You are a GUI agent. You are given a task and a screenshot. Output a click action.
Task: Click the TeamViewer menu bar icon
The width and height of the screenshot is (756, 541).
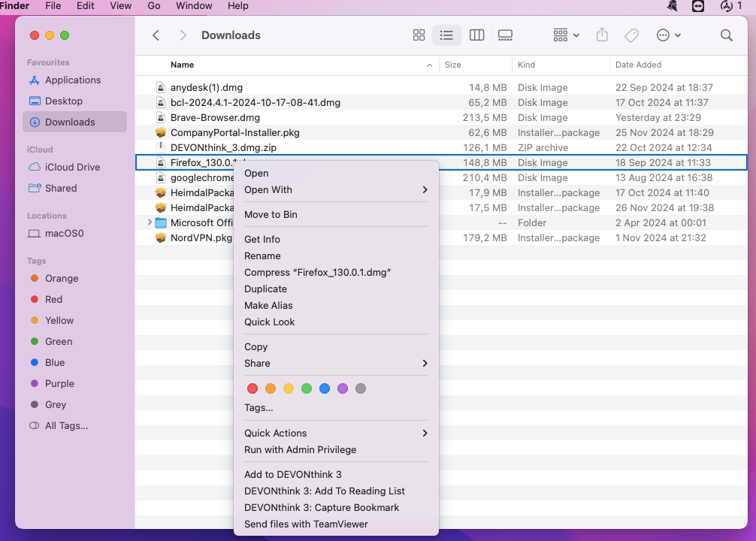[698, 6]
